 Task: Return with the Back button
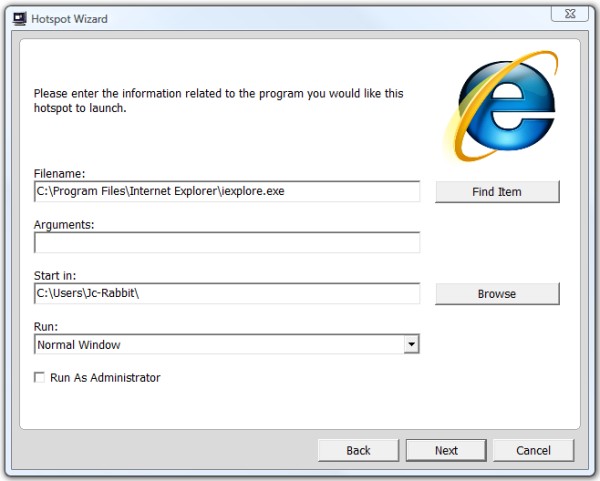click(358, 450)
